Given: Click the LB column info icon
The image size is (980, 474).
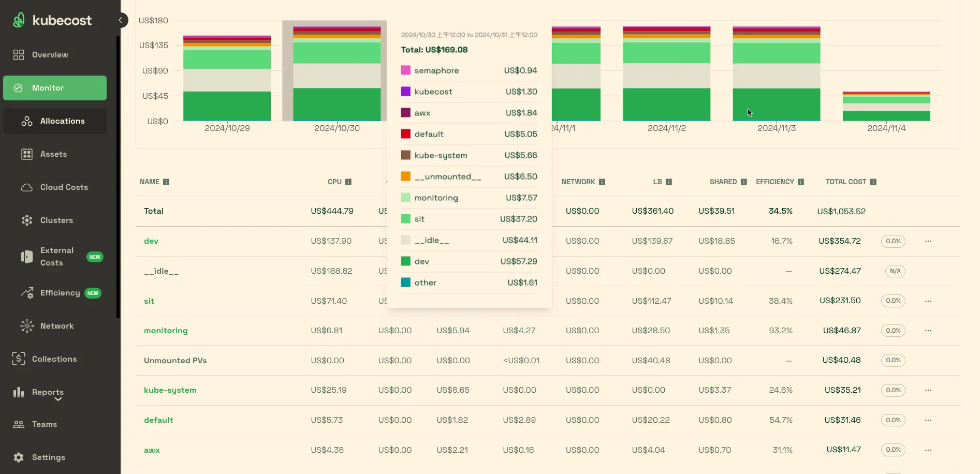Looking at the screenshot, I should pos(669,182).
